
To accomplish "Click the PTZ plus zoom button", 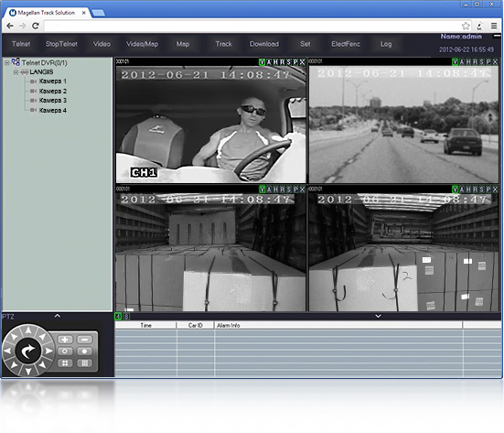I will click(x=65, y=340).
